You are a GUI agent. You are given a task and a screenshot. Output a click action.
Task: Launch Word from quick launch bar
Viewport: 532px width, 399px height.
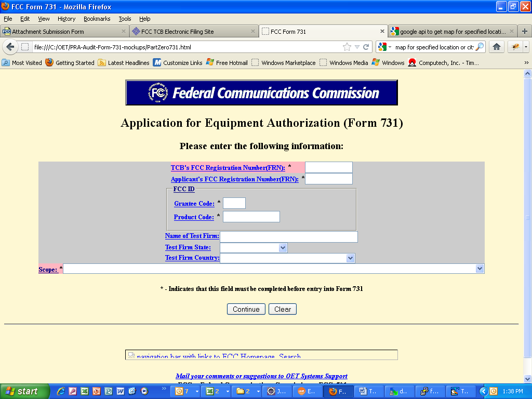point(121,391)
